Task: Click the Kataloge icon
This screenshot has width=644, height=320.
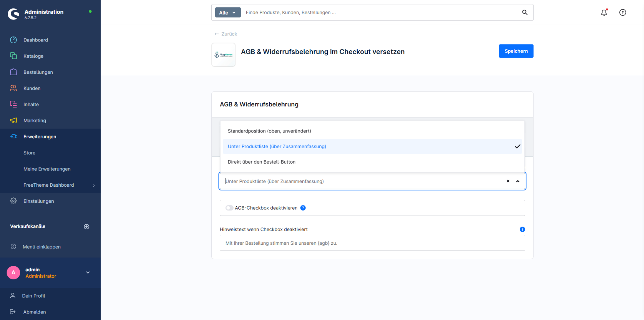Action: [x=13, y=56]
